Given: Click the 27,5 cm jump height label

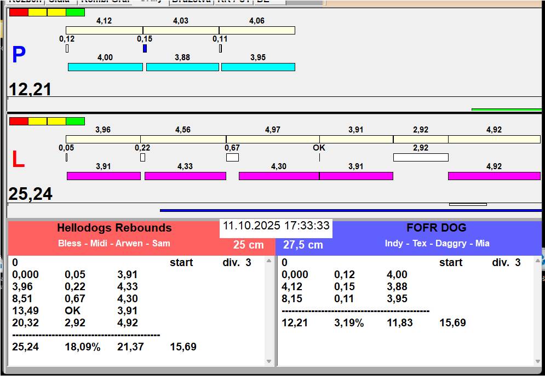Looking at the screenshot, I should click(x=303, y=245).
